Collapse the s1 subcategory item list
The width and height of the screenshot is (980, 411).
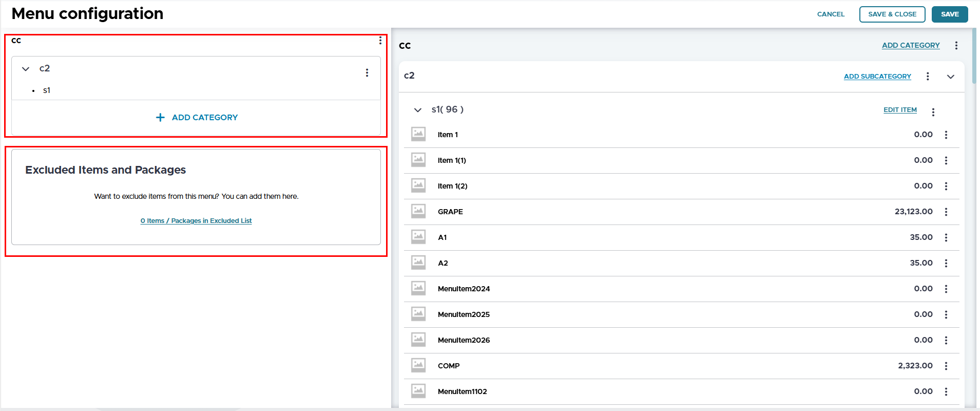tap(418, 110)
